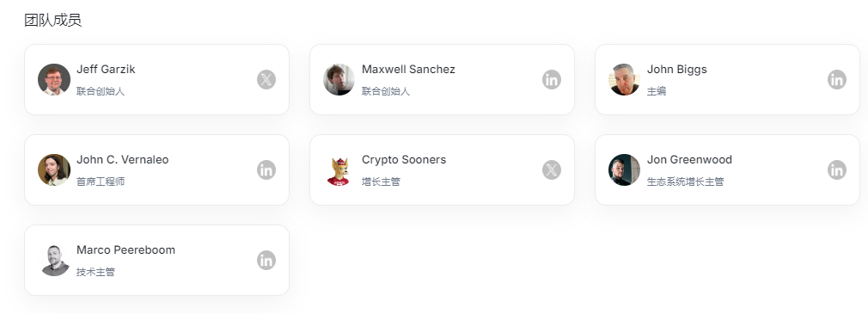Select the name Jeff Garzik
This screenshot has width=868, height=314.
pyautogui.click(x=106, y=69)
